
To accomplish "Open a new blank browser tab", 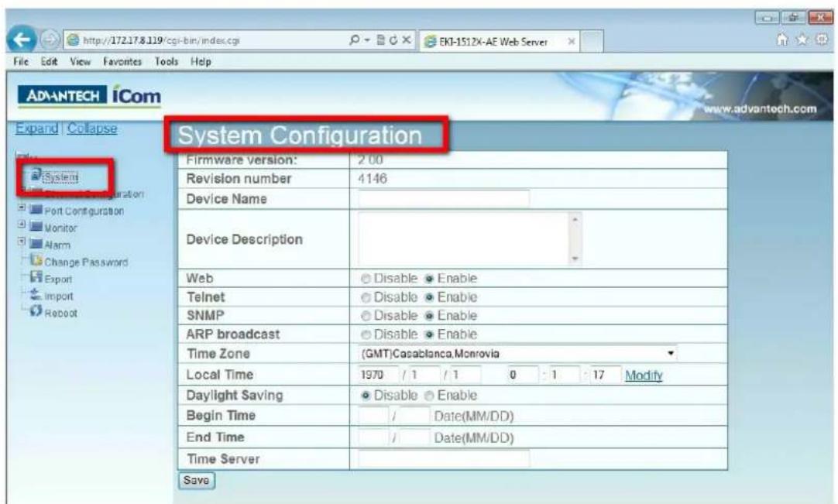I will (592, 42).
